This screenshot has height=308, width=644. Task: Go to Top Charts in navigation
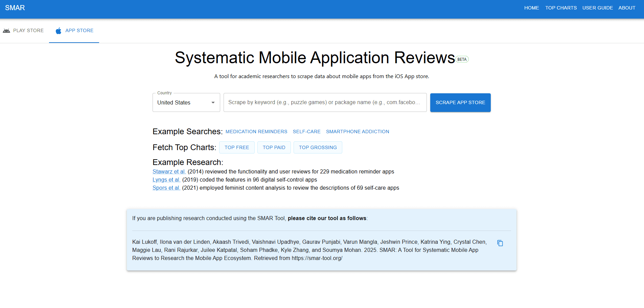click(x=561, y=8)
